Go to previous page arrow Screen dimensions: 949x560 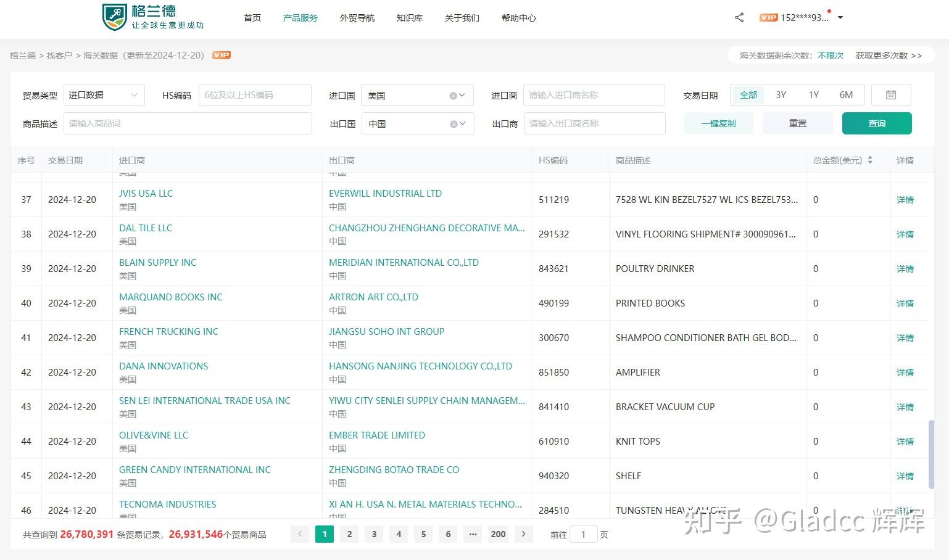coord(300,534)
